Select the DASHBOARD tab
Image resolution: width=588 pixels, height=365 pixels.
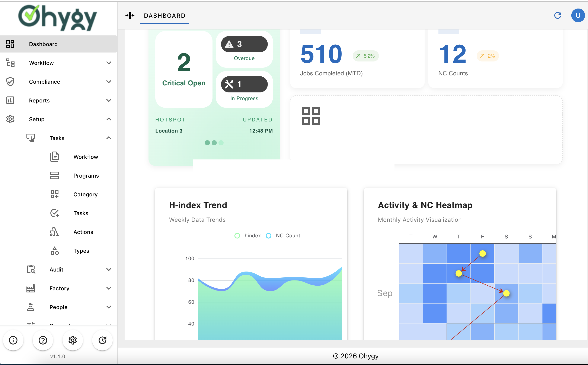164,16
